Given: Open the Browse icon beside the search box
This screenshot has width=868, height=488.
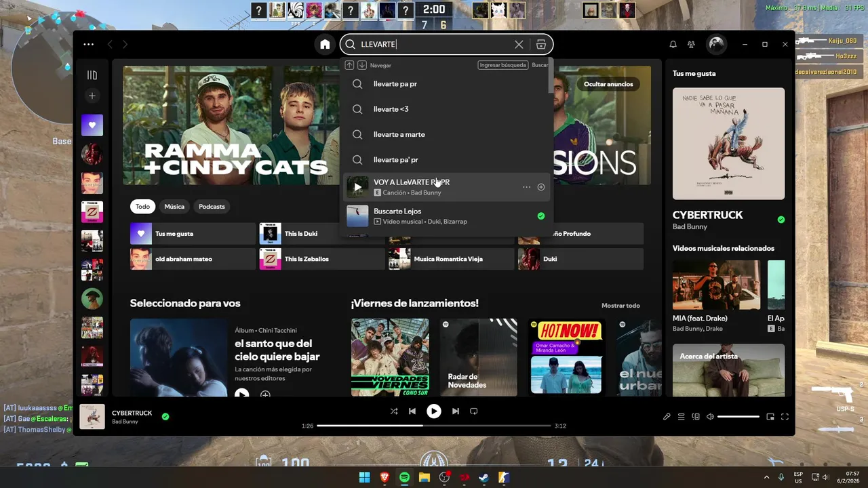Looking at the screenshot, I should pos(540,44).
